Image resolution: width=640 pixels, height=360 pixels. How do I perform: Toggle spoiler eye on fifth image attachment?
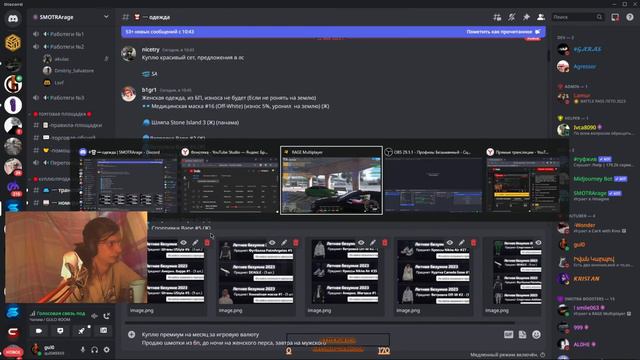(x=538, y=242)
